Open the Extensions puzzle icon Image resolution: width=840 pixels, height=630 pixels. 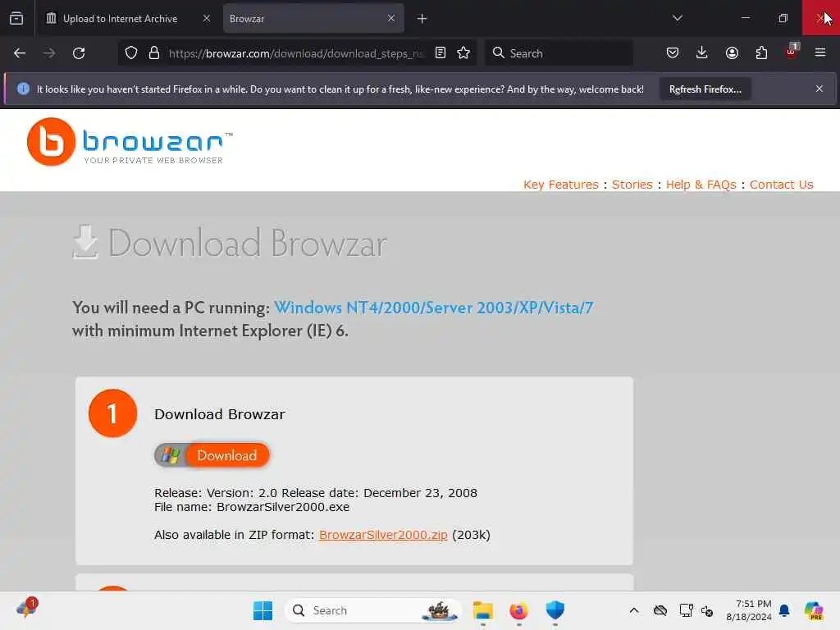click(x=761, y=53)
